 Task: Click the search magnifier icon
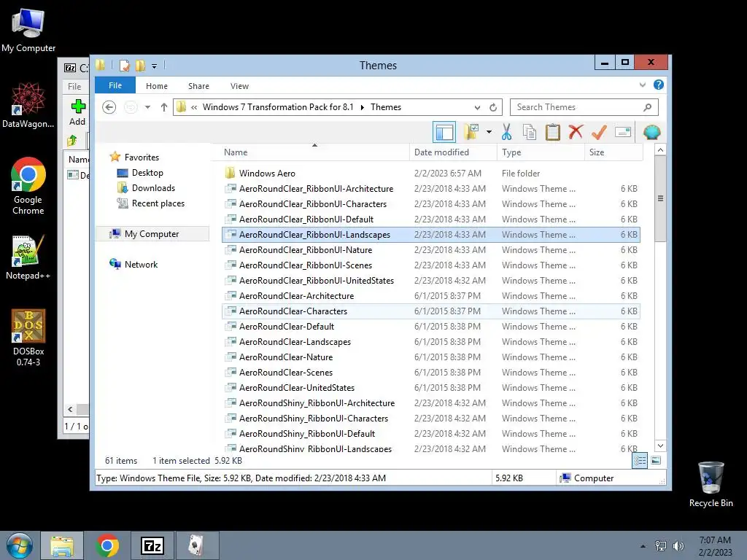click(x=647, y=107)
